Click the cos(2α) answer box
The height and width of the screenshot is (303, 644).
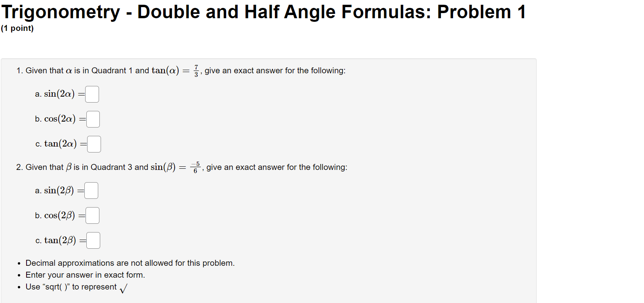point(93,119)
